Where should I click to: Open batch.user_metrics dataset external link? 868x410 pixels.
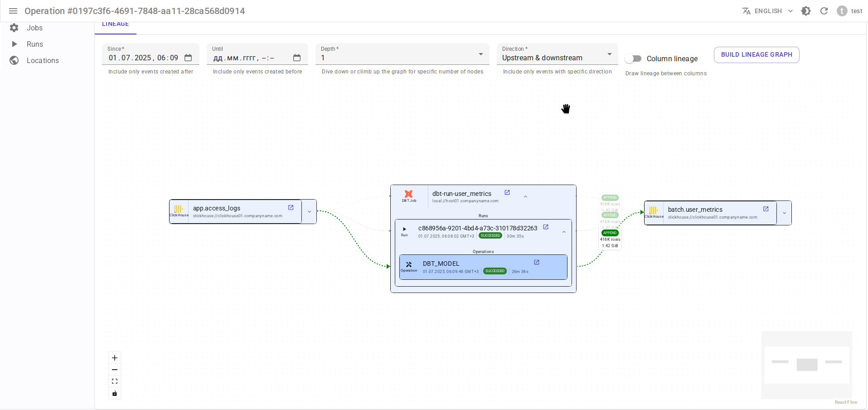(766, 209)
